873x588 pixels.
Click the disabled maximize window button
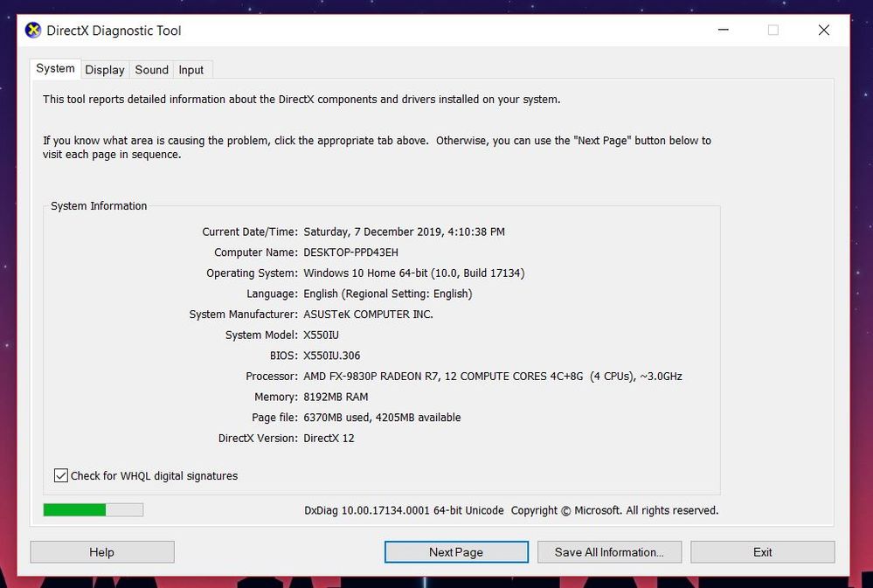(x=773, y=30)
